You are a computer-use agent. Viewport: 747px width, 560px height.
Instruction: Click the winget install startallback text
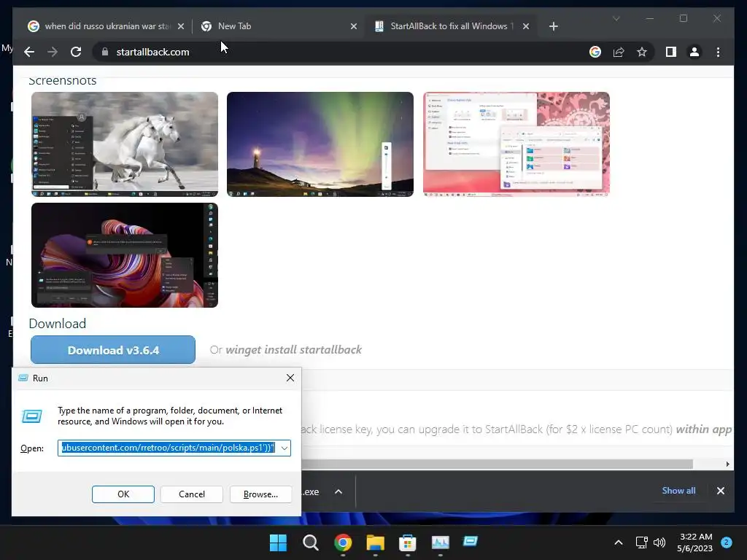293,350
